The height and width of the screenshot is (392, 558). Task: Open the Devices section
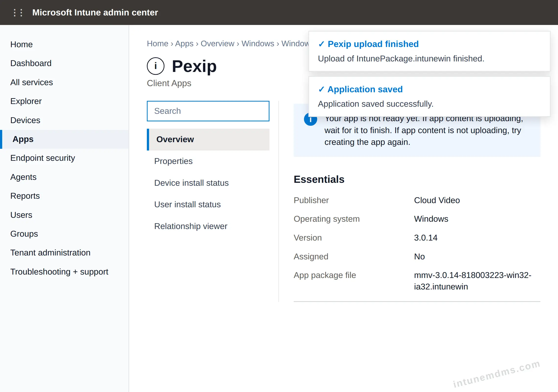[x=25, y=120]
